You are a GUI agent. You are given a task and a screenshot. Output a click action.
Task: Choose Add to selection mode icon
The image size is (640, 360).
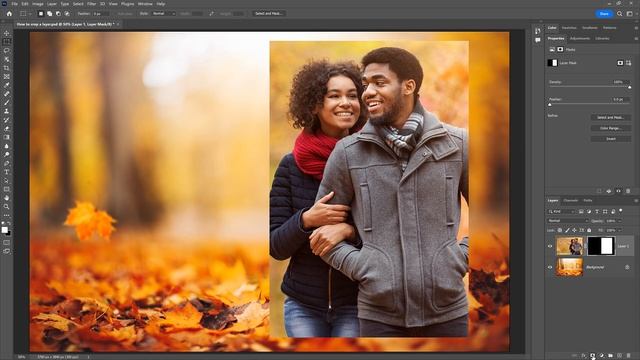(x=49, y=13)
